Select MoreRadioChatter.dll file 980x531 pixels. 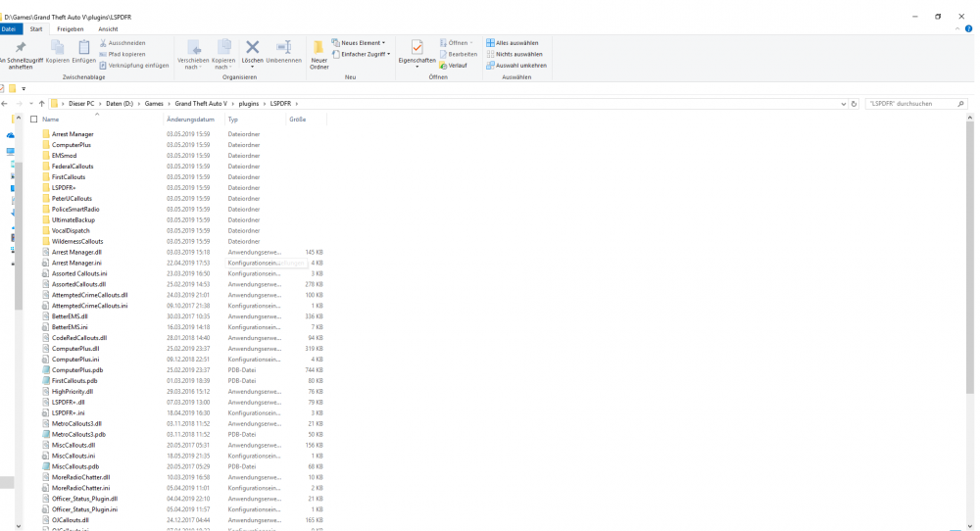click(80, 477)
